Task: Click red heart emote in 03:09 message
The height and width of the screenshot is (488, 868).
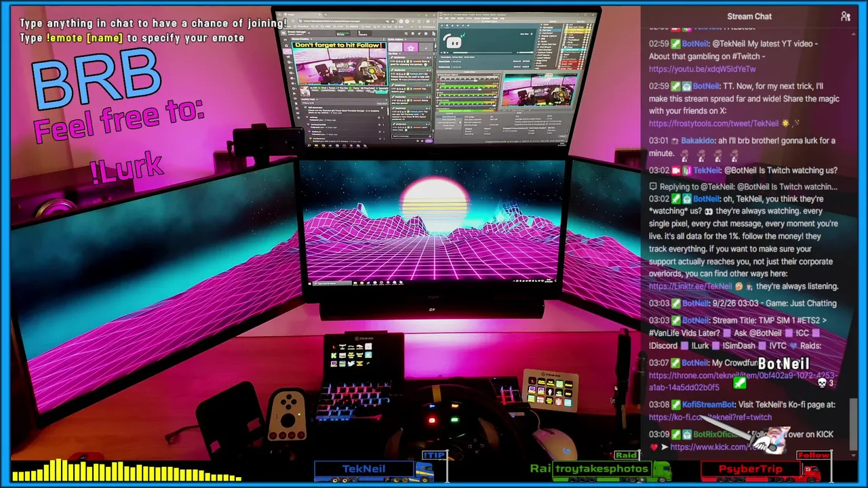Action: [654, 447]
